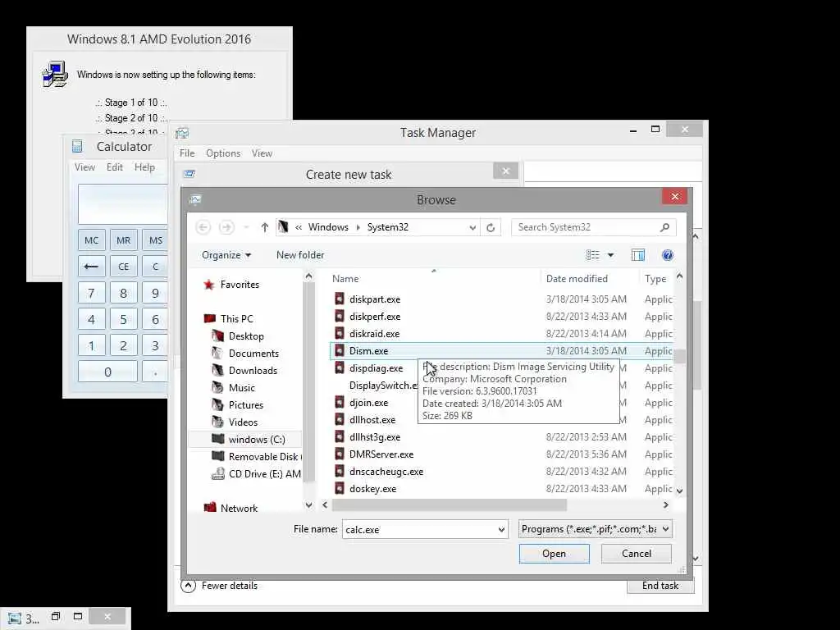Collapse Task Manager with Fewer details
The width and height of the screenshot is (840, 630).
click(x=220, y=586)
